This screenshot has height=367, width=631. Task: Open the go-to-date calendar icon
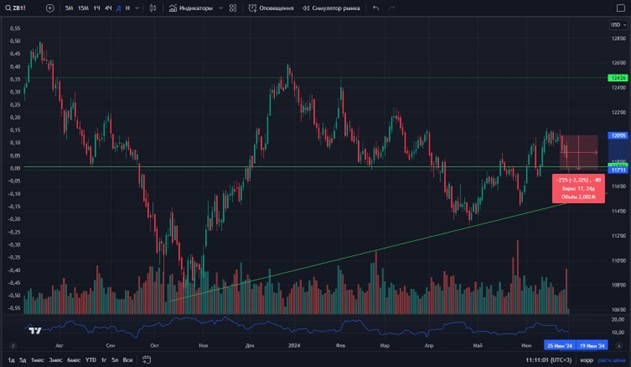[146, 360]
